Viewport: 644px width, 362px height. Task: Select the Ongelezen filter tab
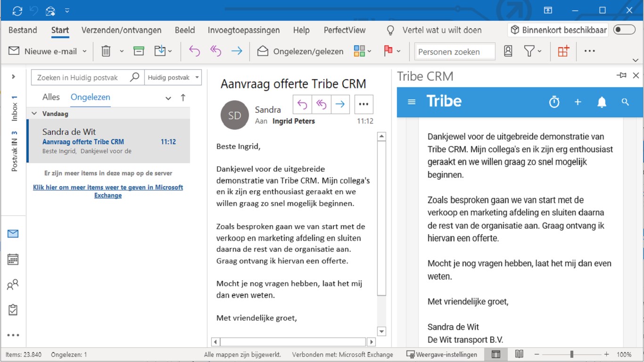tap(91, 97)
